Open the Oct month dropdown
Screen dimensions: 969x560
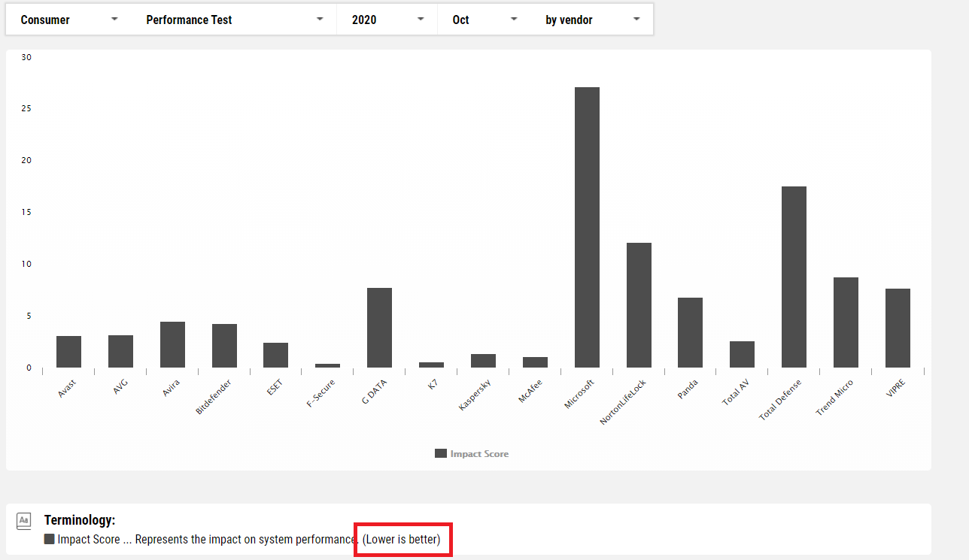[484, 20]
